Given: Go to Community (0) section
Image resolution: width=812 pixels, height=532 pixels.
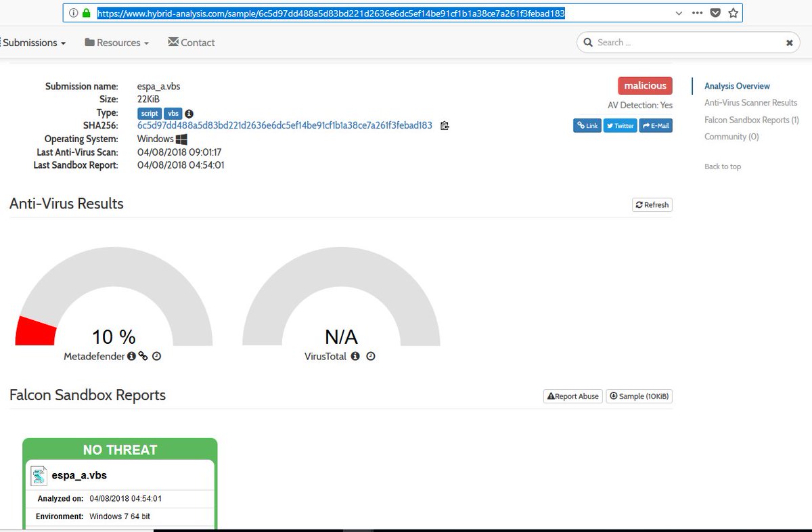Looking at the screenshot, I should tap(731, 137).
